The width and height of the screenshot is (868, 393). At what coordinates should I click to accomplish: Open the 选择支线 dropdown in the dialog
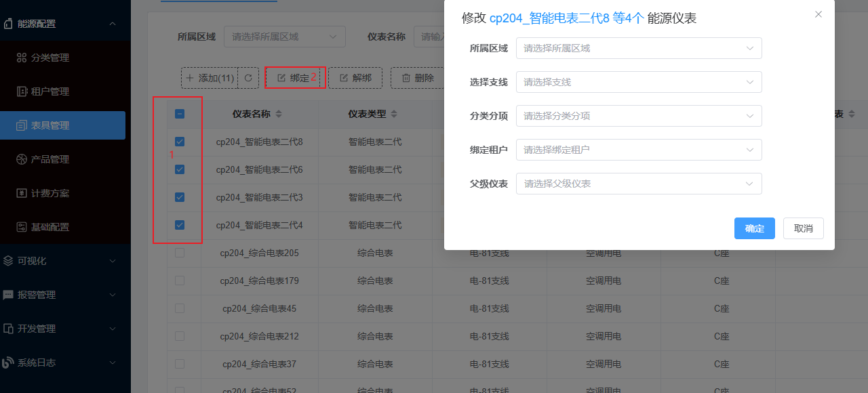pos(639,82)
